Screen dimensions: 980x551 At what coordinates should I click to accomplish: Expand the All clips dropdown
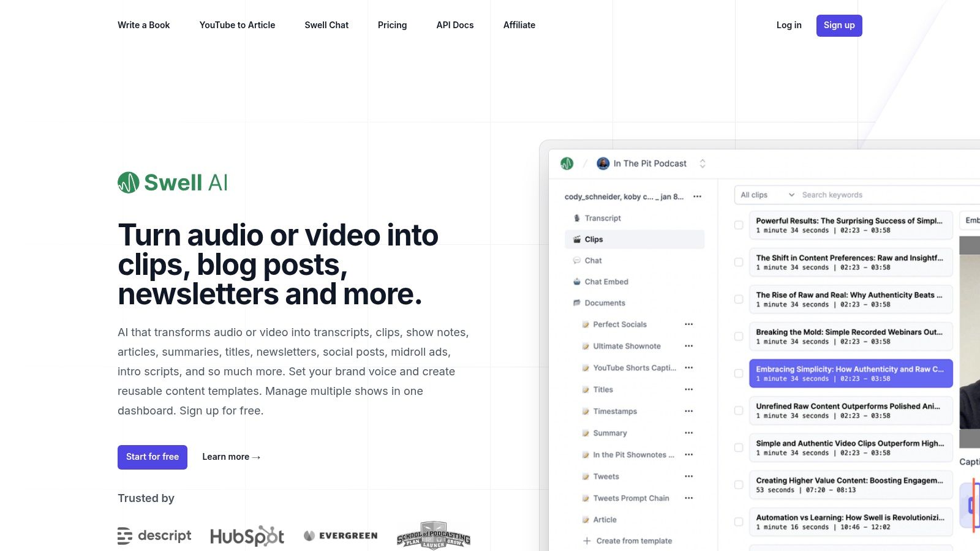click(767, 195)
